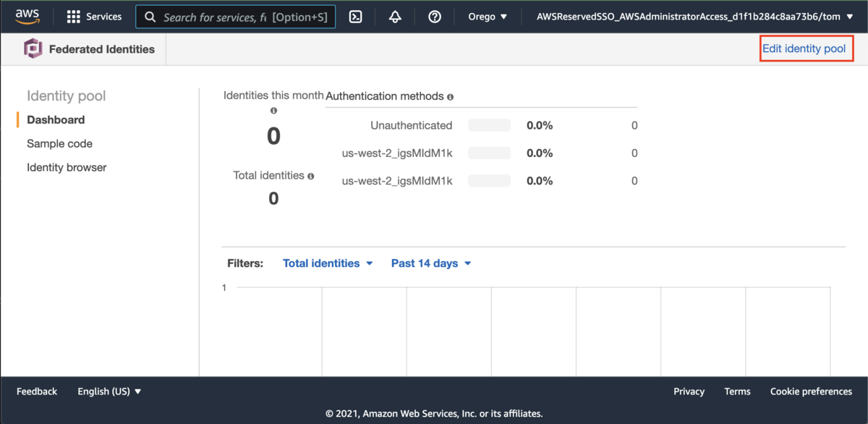Change language via English (US) dropdown
Viewport: 868px width, 424px height.
click(x=110, y=391)
